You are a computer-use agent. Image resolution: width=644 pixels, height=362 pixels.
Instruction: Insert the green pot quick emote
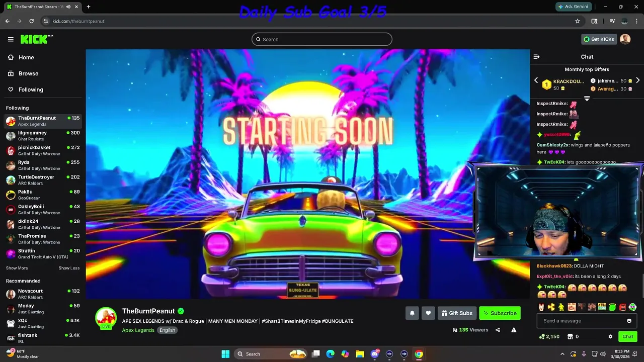tap(612, 307)
